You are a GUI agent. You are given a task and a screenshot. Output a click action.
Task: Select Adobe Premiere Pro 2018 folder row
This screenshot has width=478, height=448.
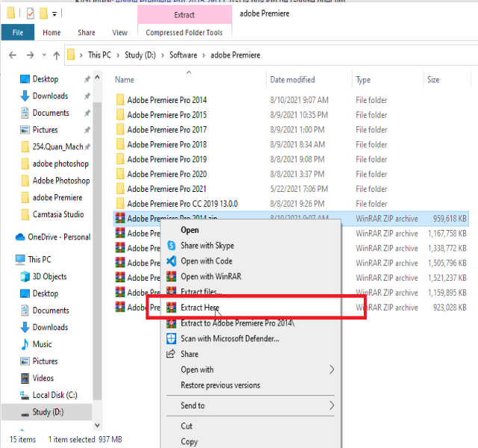(x=291, y=144)
